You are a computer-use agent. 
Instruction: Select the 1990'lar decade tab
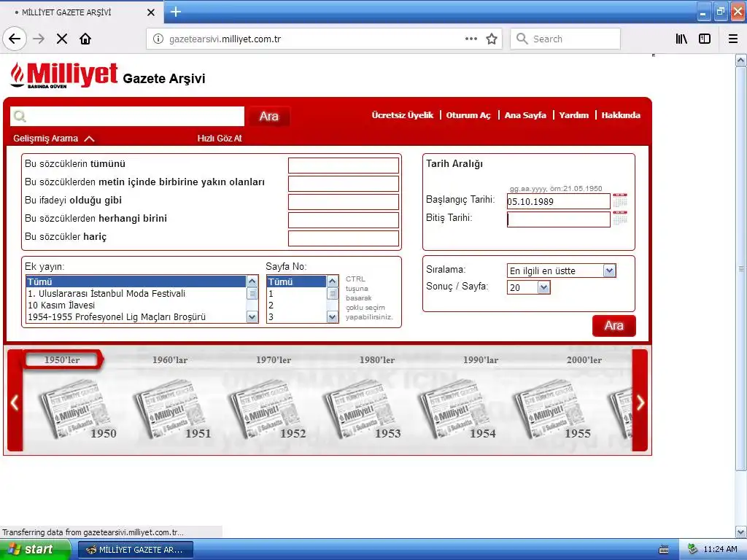point(481,360)
